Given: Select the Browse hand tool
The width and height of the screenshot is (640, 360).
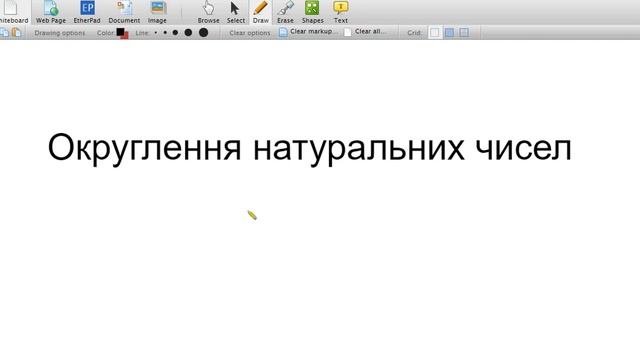Looking at the screenshot, I should coord(209,12).
